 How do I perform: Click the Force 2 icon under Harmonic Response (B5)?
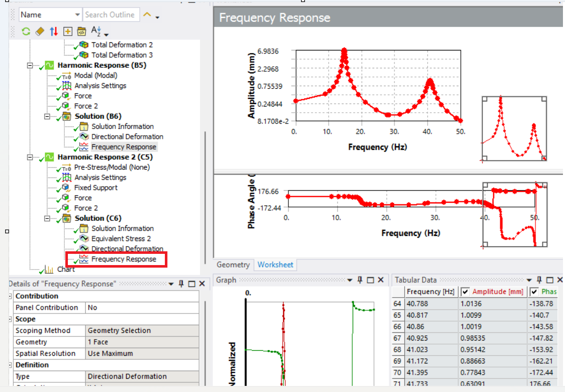(x=65, y=106)
